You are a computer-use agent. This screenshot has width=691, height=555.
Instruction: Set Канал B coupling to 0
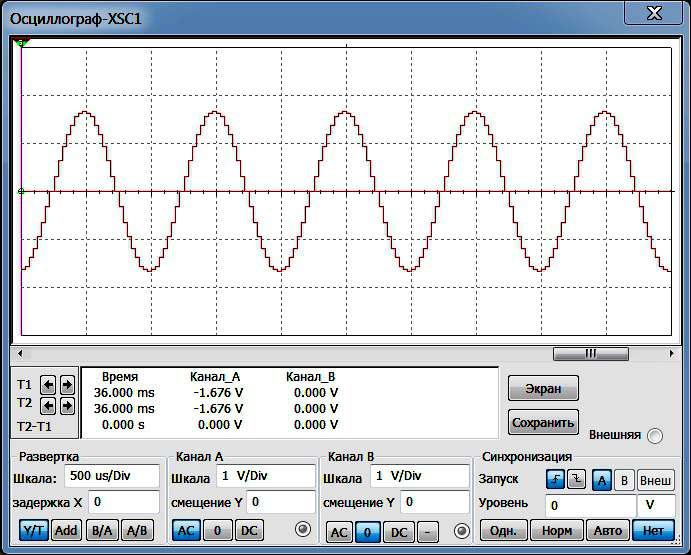(368, 533)
